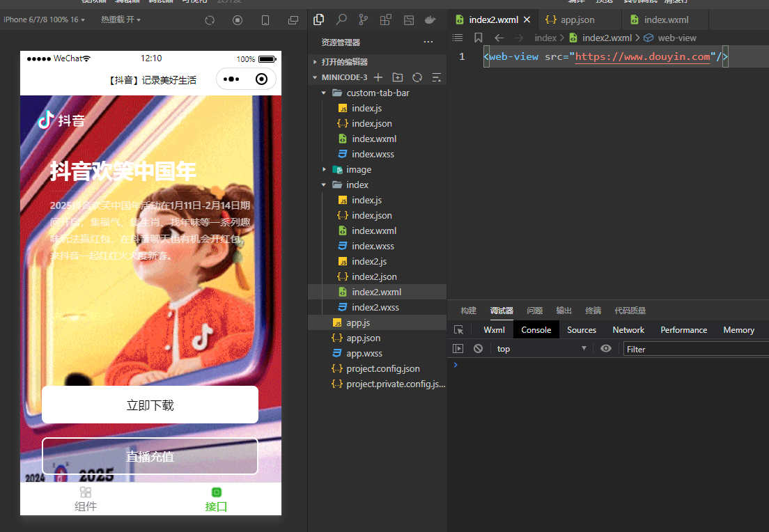Screen dimensions: 769x532
Task: Collapse the index folder
Action: click(377, 185)
